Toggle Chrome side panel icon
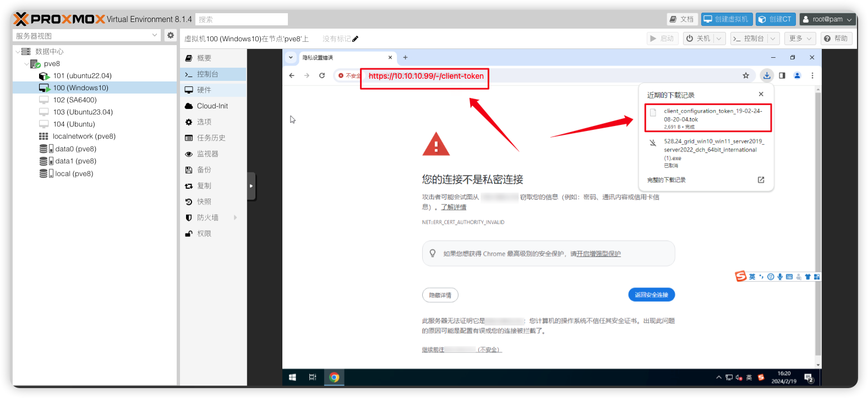 pos(782,75)
